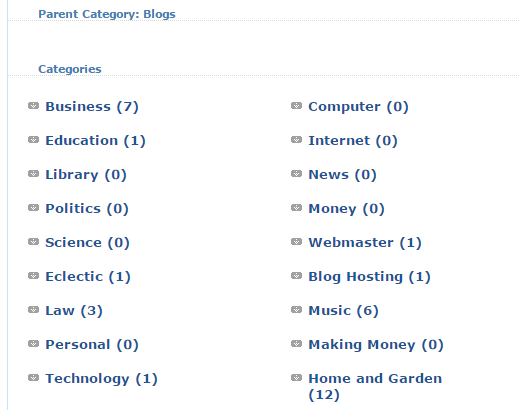The height and width of the screenshot is (410, 520).
Task: Open the Blog Hosting (1) category
Action: (369, 277)
